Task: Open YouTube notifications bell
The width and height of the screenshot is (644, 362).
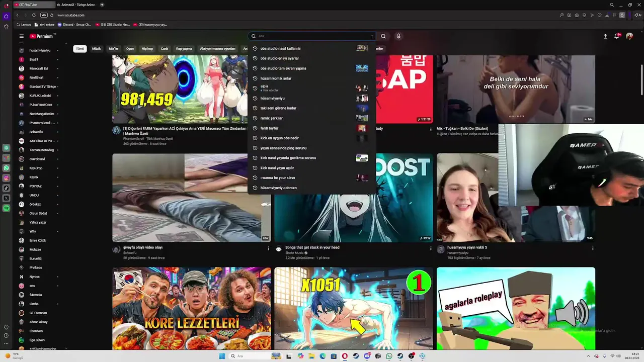Action: pos(617,36)
